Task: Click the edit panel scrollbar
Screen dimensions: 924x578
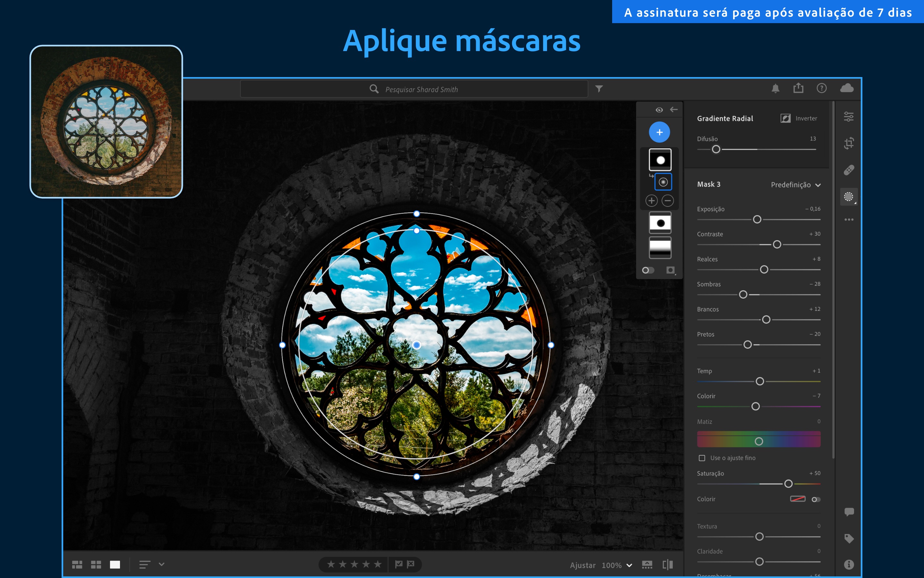Action: (833, 280)
